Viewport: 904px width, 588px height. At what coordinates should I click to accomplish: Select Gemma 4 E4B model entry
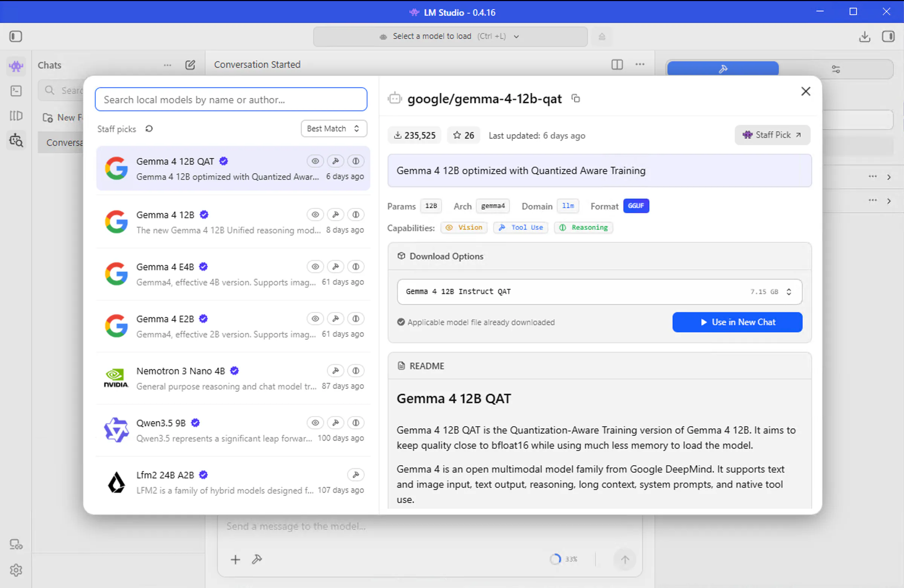233,274
